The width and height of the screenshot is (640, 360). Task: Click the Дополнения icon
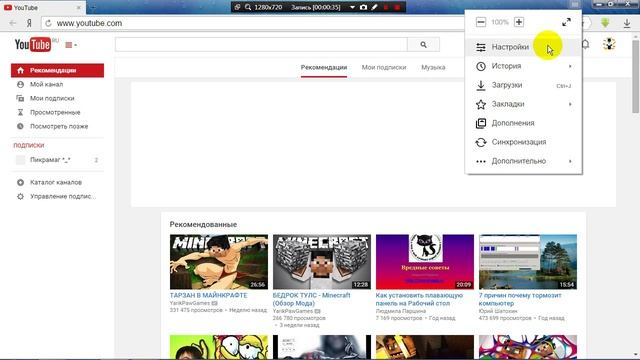pos(481,123)
